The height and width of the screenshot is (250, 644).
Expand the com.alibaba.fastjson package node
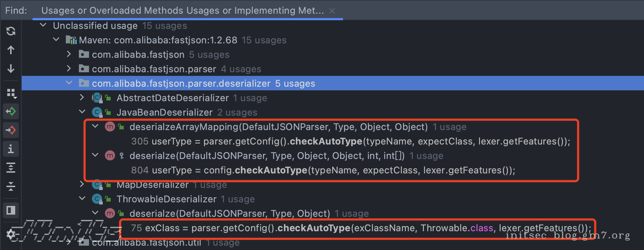click(x=69, y=54)
